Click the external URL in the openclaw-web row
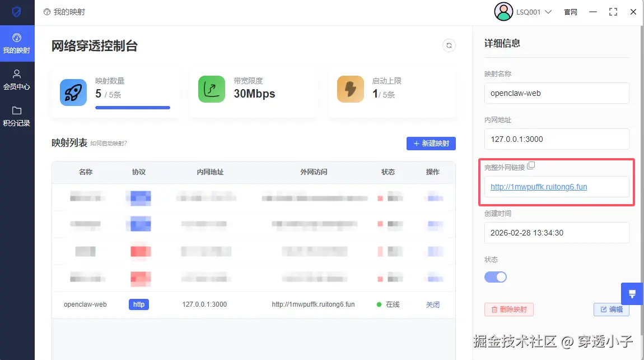This screenshot has width=644, height=360. click(x=313, y=304)
